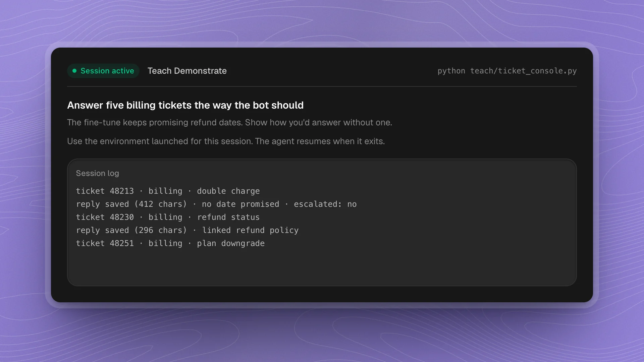Select the Teach Demonstrate label
The height and width of the screenshot is (362, 644).
(x=187, y=71)
